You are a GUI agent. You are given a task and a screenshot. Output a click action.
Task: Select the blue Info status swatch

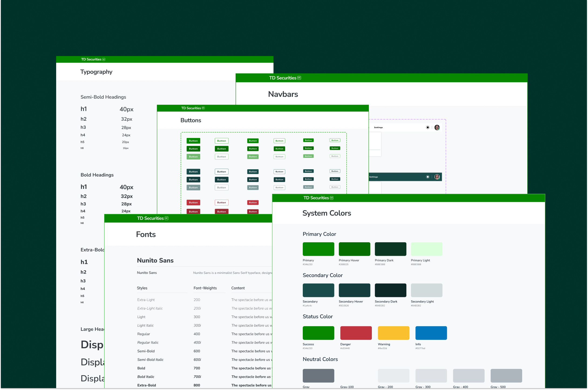pos(431,333)
